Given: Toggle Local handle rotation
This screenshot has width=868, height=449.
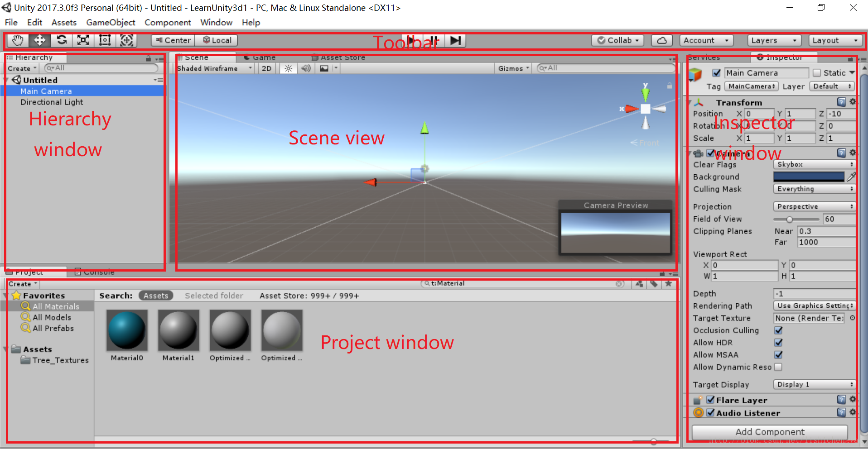Looking at the screenshot, I should pyautogui.click(x=217, y=40).
